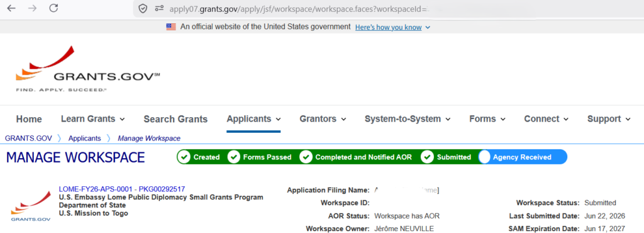Click the Completed and Notified AOR checkmark
The height and width of the screenshot is (233, 644).
click(x=306, y=157)
